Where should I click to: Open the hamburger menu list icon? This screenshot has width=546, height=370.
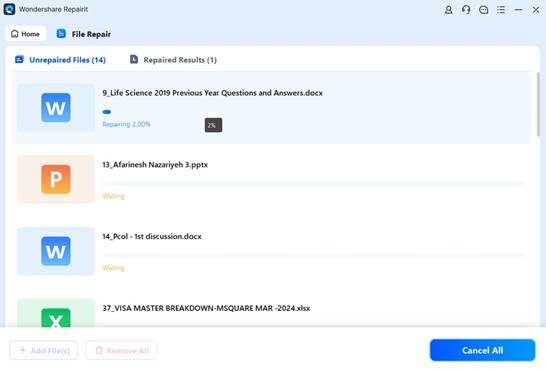pos(501,10)
